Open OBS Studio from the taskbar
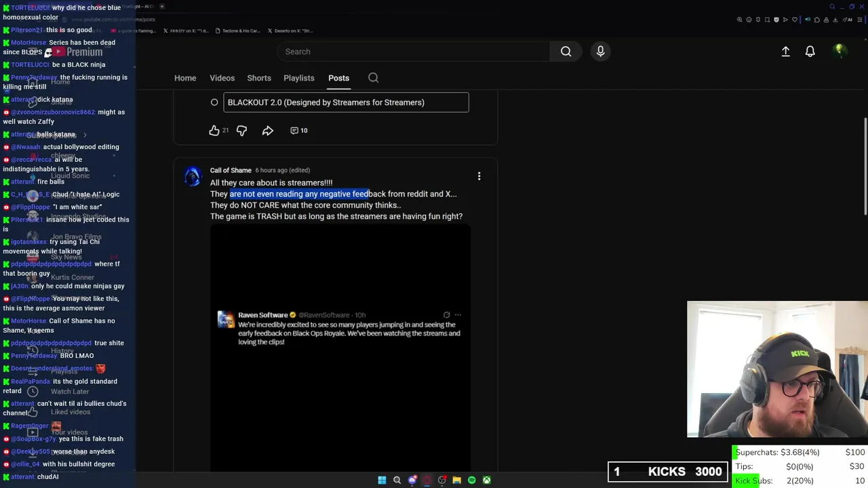 [442, 480]
